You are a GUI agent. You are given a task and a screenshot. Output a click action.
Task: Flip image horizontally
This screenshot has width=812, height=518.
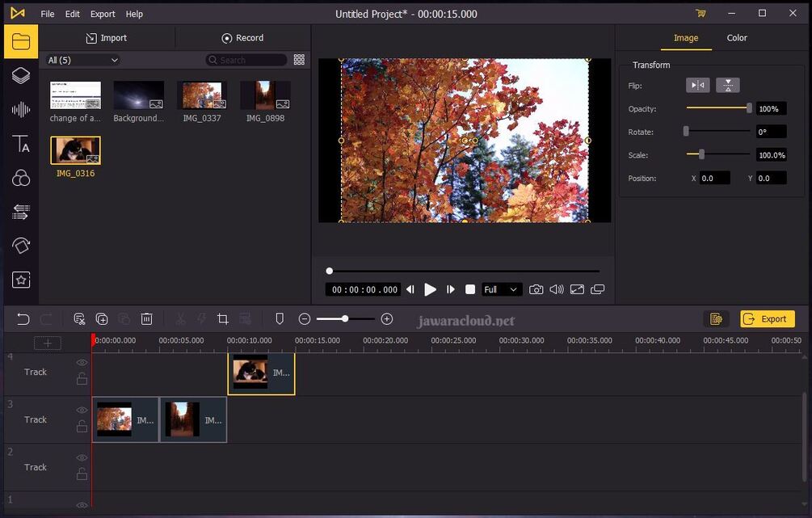tap(697, 85)
